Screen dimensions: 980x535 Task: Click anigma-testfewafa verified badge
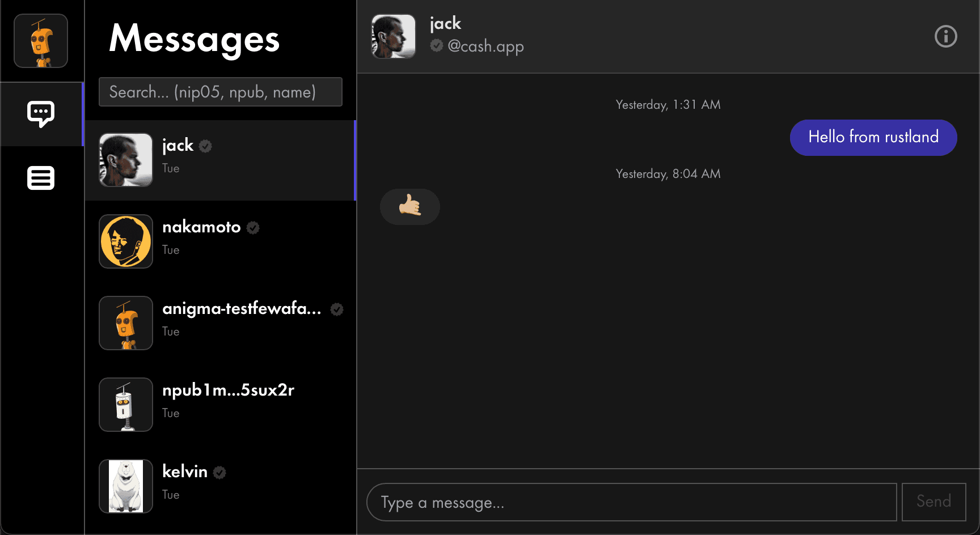337,309
